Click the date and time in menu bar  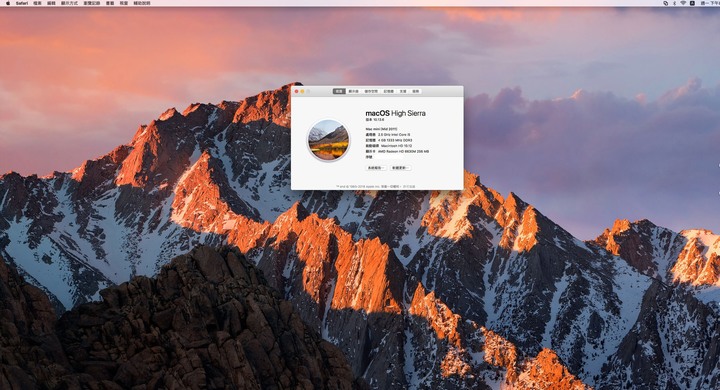[x=710, y=3]
